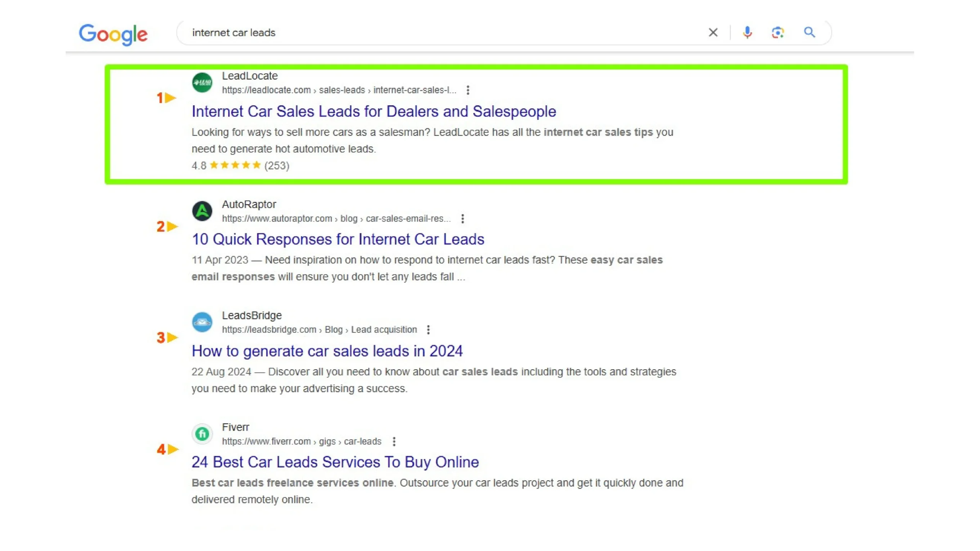Click the AutoRaptor site favicon
This screenshot has width=980, height=551.
202,211
